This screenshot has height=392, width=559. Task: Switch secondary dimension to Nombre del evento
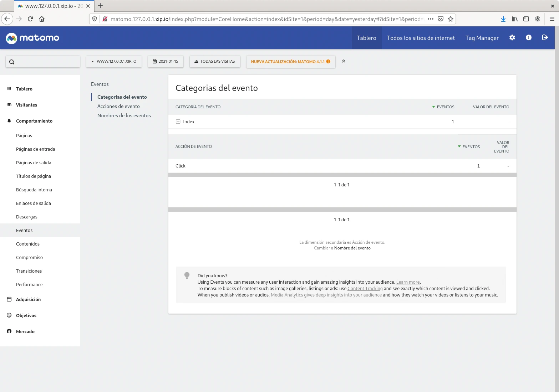click(x=352, y=248)
